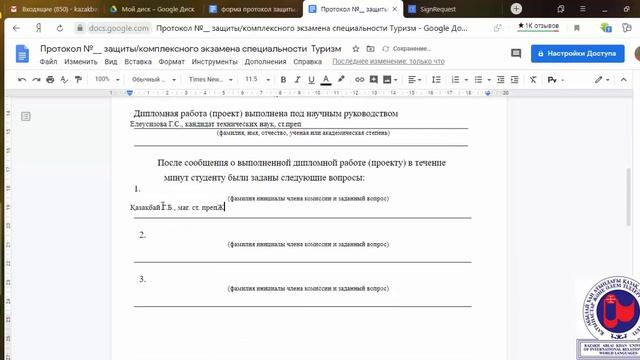Click the Елеусизова Г.С. supervisor line

(x=216, y=124)
